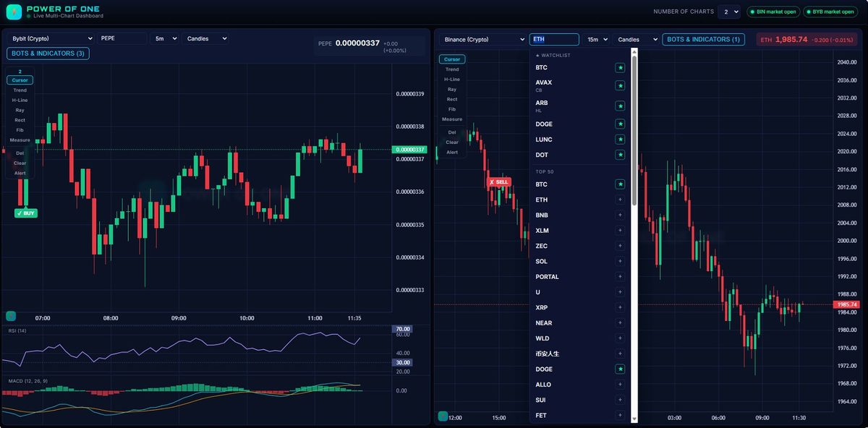Click the SELL marker on ETH chart
The width and height of the screenshot is (868, 428).
point(500,181)
